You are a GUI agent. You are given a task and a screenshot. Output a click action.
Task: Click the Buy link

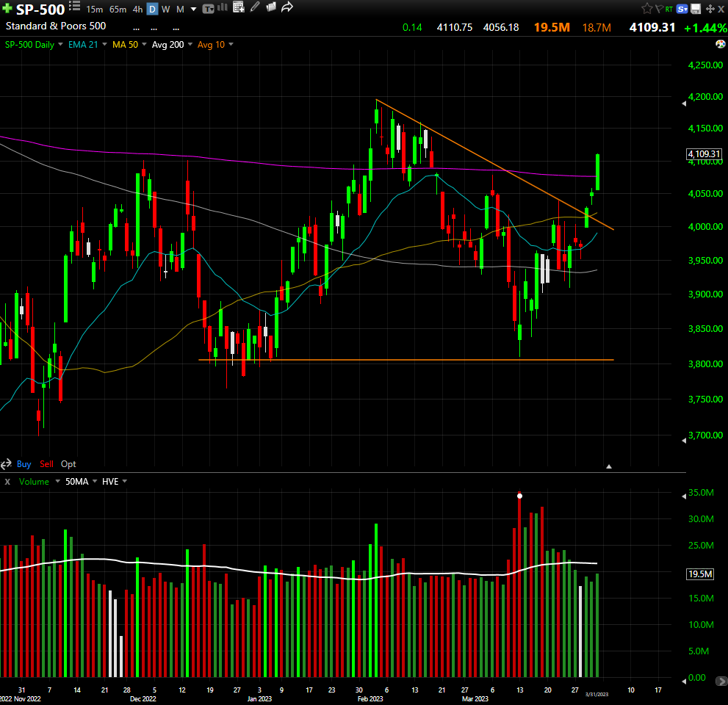click(x=24, y=463)
